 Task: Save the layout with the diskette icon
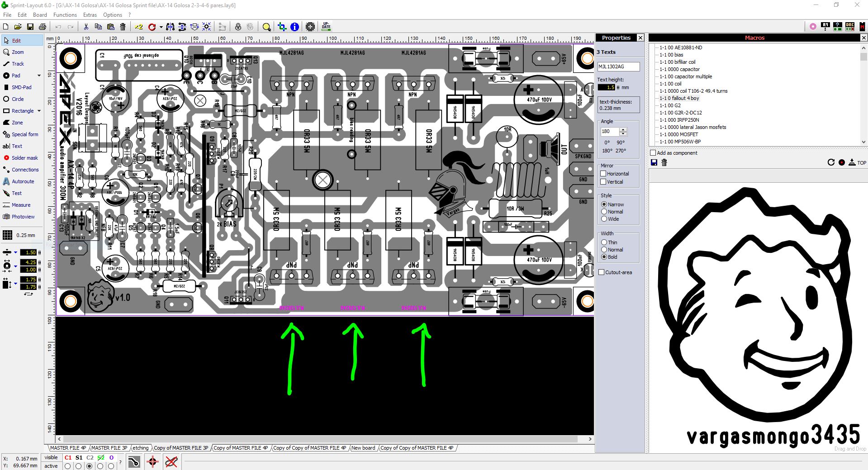point(30,27)
